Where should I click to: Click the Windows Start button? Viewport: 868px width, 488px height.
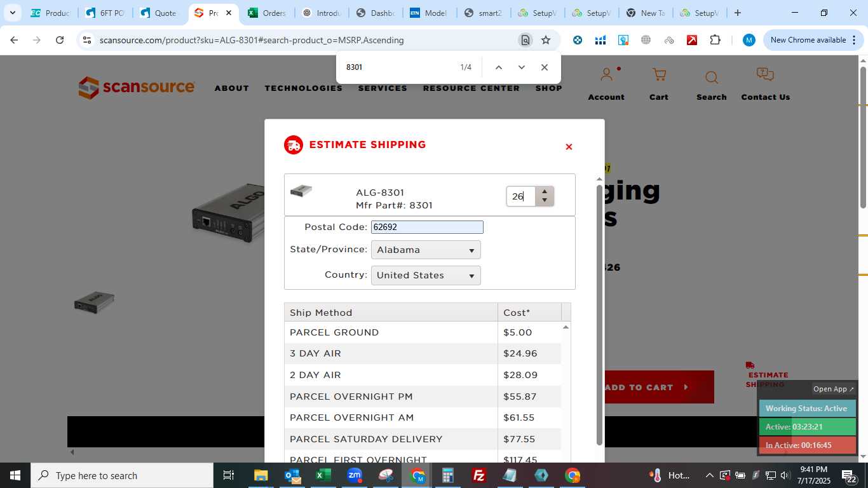(15, 475)
